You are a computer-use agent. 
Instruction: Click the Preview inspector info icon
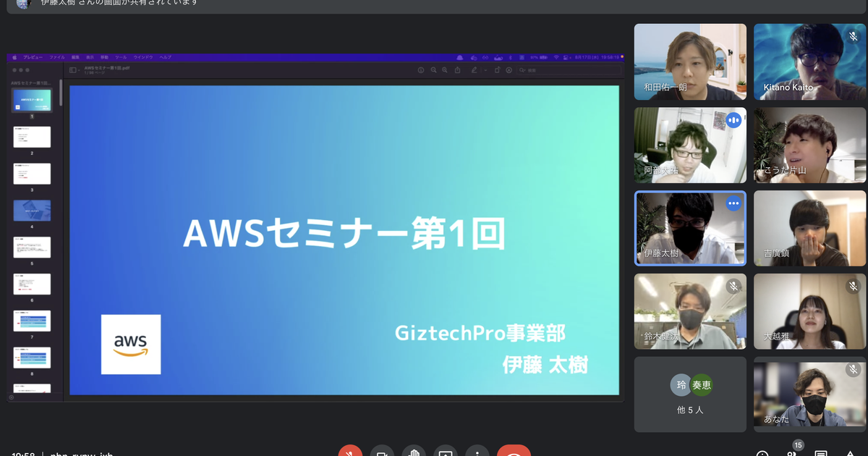(421, 70)
